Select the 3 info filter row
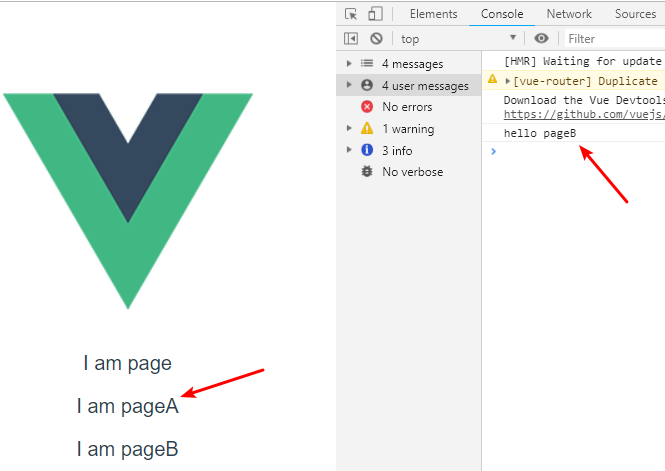Image resolution: width=665 pixels, height=471 pixels. click(409, 150)
